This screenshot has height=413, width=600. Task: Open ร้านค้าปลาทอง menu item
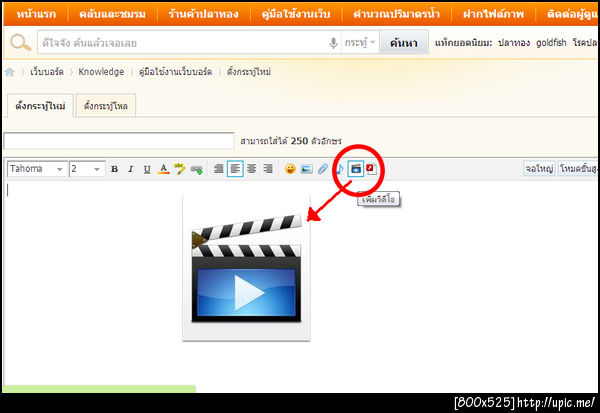tap(203, 14)
